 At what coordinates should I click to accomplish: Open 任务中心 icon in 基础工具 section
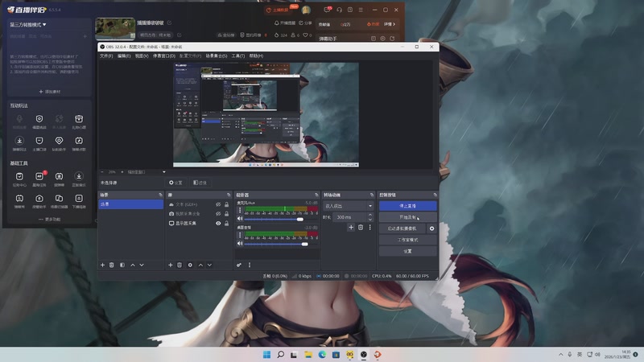[19, 176]
